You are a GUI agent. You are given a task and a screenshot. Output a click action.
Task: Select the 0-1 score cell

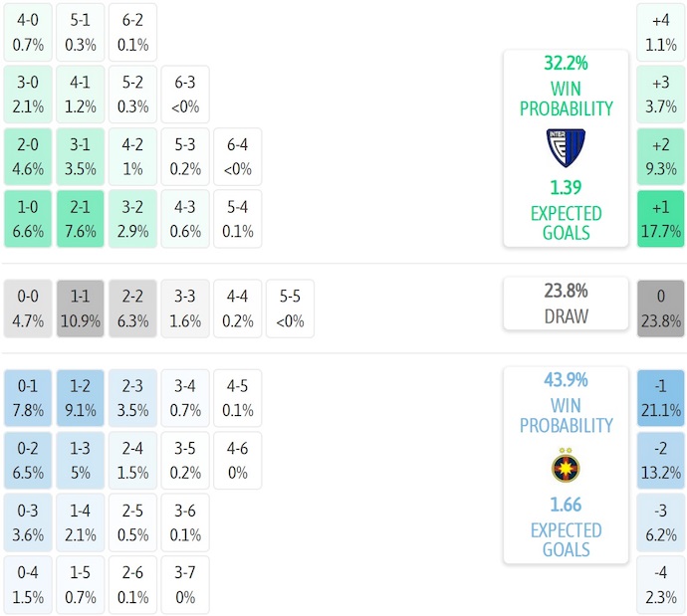click(x=29, y=398)
